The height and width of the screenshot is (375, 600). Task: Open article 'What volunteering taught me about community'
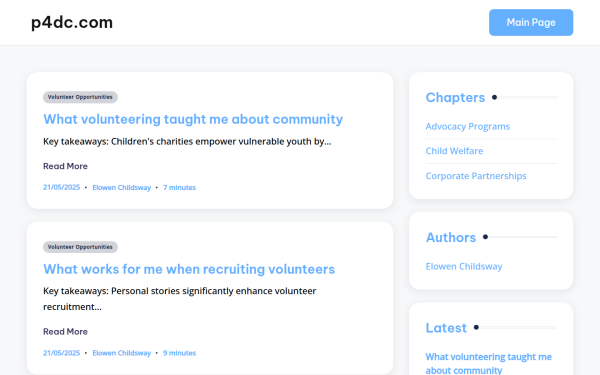point(193,119)
